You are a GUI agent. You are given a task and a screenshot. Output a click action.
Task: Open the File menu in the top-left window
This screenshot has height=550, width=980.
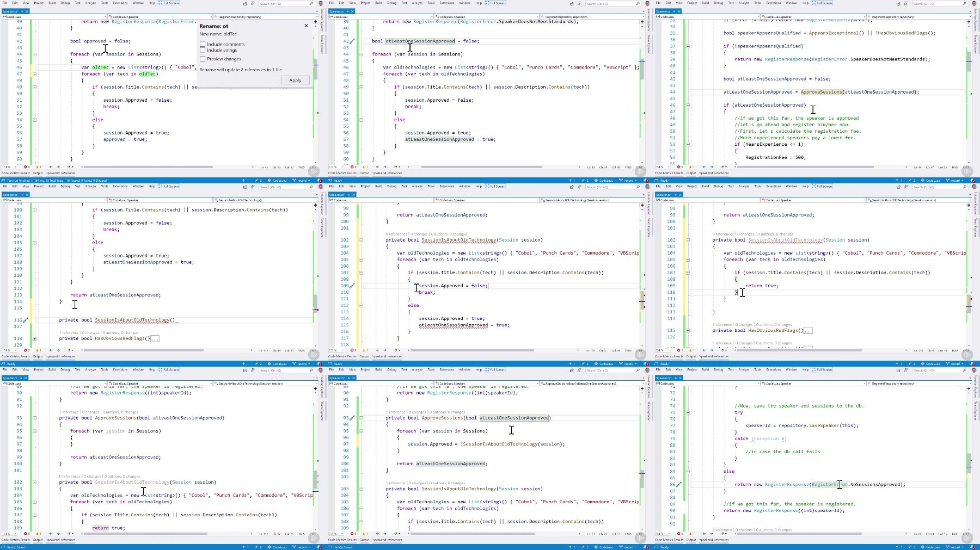tap(5, 3)
